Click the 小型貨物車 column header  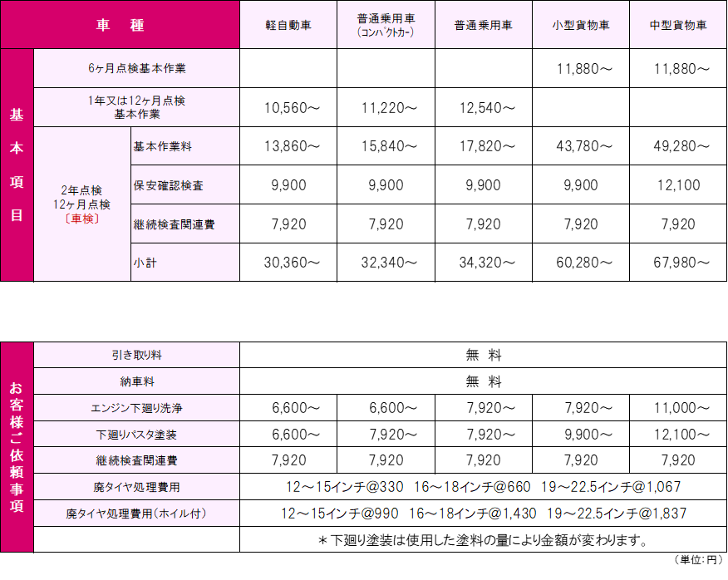[580, 25]
